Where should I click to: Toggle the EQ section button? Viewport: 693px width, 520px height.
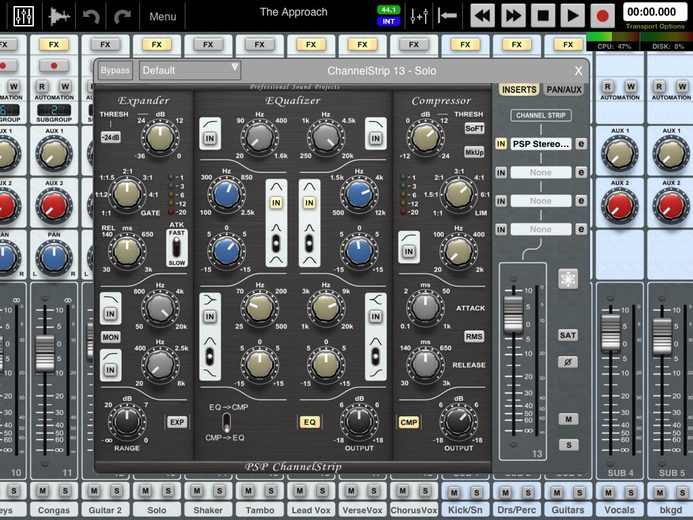[309, 422]
